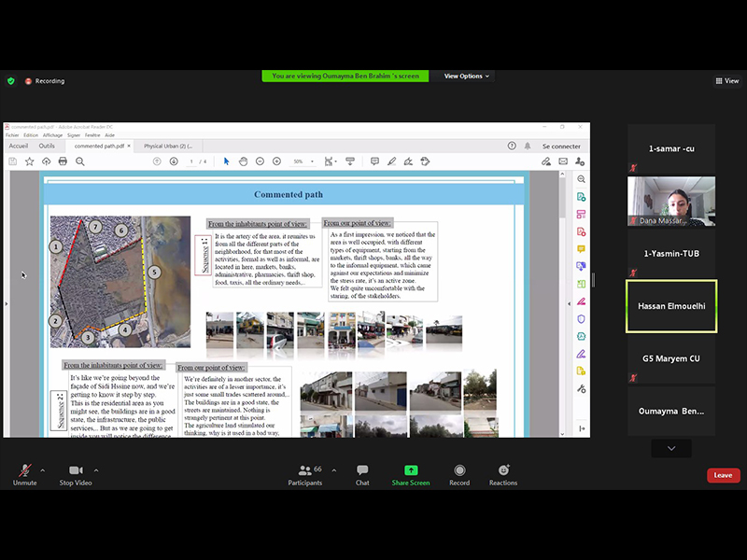747x560 pixels.
Task: Select Dana Massar's video thumbnail
Action: tap(671, 202)
